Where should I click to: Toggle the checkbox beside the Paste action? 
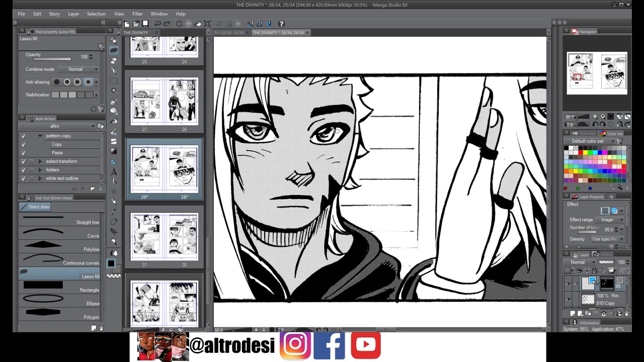point(23,153)
